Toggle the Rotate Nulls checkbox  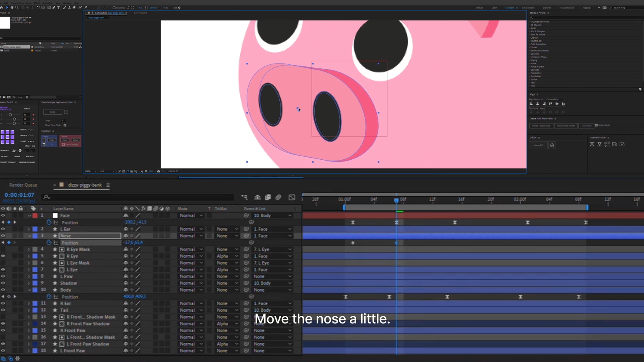point(597,125)
